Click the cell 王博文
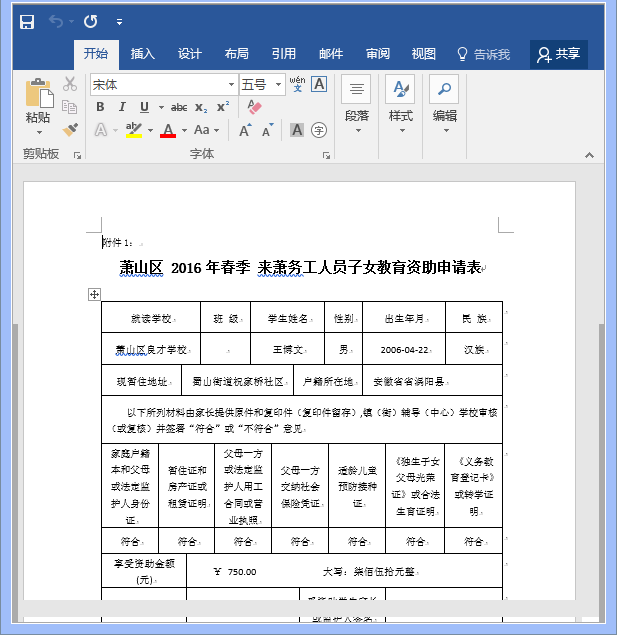Screen dimensions: 617x635 [288, 349]
